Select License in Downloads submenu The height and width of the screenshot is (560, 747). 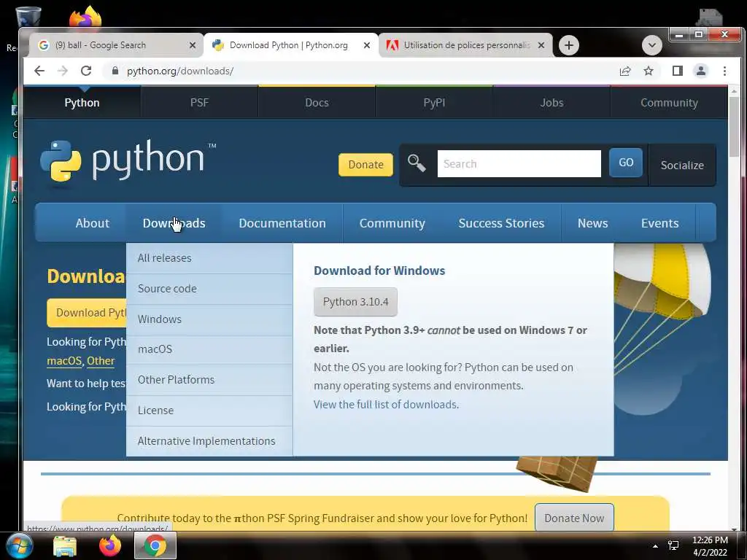[x=209, y=410]
